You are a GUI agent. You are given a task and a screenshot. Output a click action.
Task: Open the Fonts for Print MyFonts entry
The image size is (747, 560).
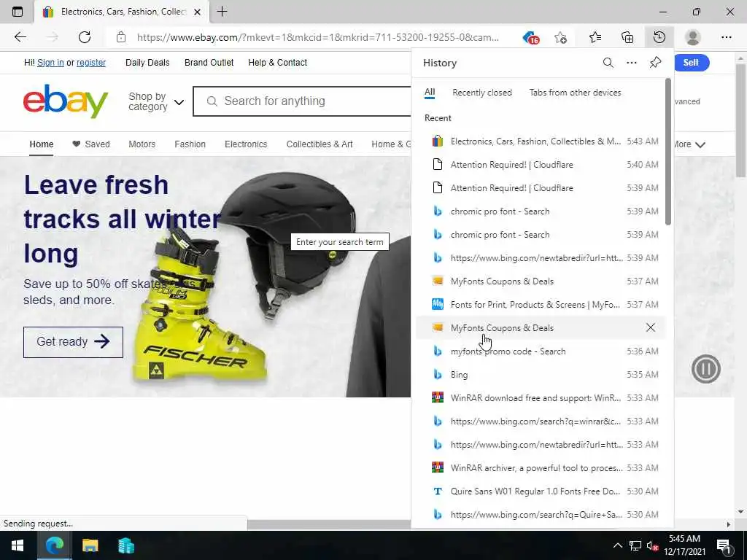541,304
